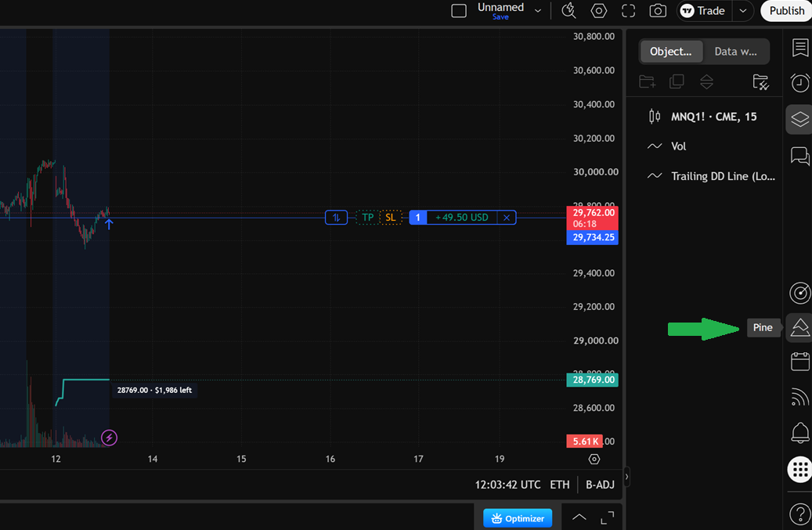Add stop loss via SL button
Viewport: 812px width, 530px height.
(x=391, y=218)
